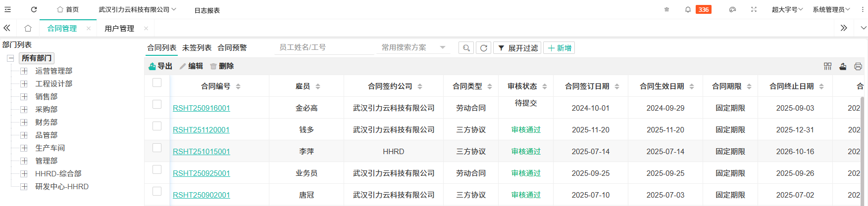
Task: Tick the checkbox for contract RSHT250916001
Action: tap(157, 104)
